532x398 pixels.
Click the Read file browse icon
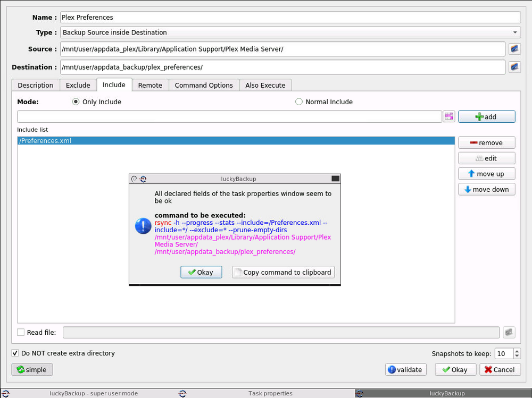point(509,332)
